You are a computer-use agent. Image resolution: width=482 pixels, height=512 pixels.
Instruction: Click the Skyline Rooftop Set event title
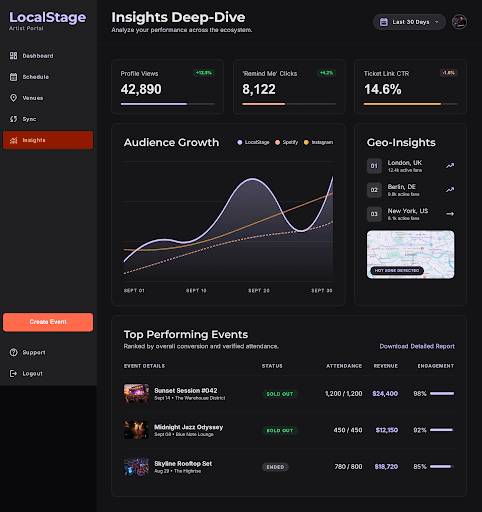click(x=183, y=464)
